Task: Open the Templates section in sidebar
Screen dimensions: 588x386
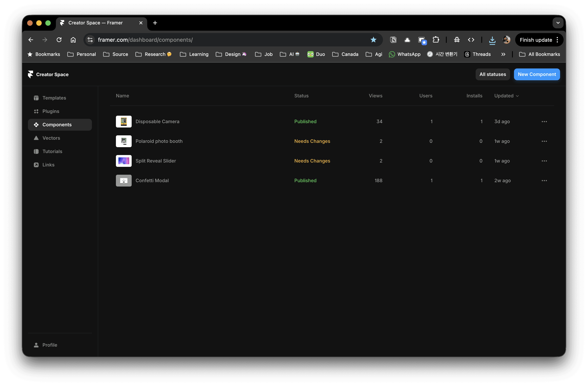Action: click(x=54, y=98)
